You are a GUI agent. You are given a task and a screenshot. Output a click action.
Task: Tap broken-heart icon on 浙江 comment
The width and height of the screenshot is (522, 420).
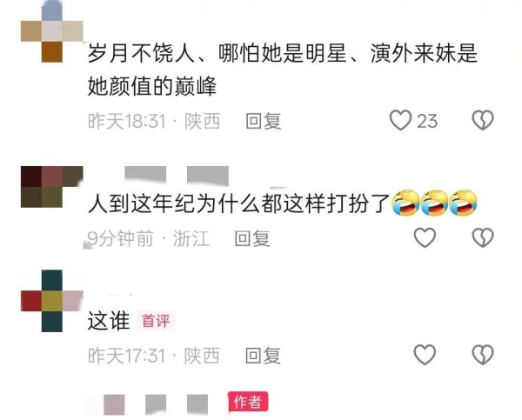tap(483, 237)
